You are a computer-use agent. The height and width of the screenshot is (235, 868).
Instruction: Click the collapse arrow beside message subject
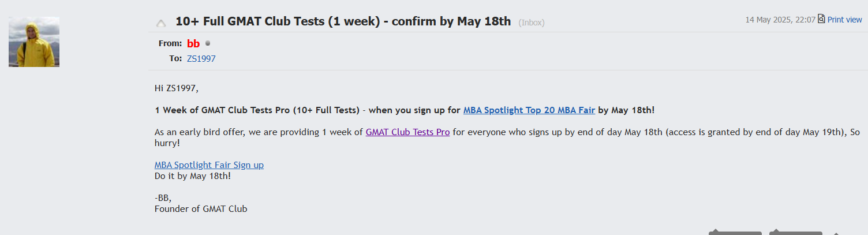[162, 23]
